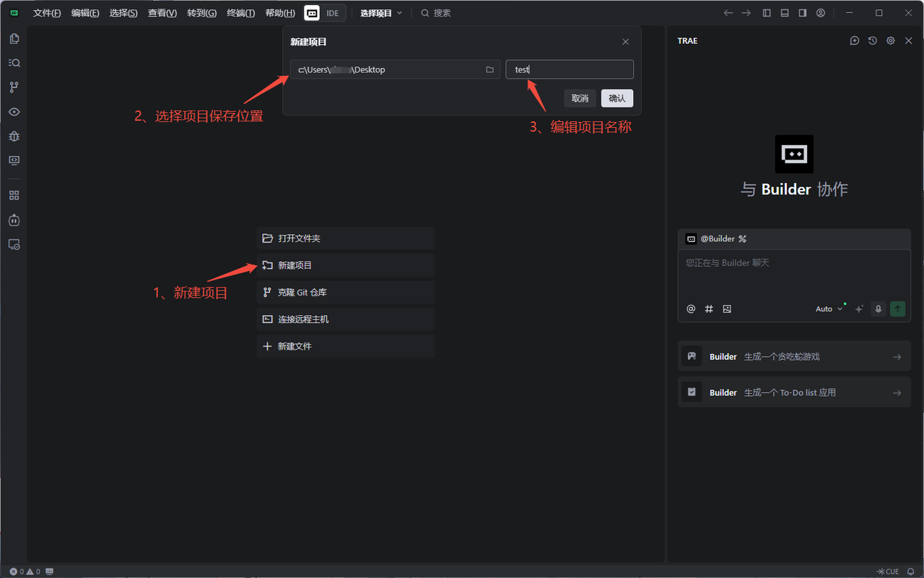The height and width of the screenshot is (578, 924).
Task: Switch to the IDE mode toggle
Action: pos(333,13)
